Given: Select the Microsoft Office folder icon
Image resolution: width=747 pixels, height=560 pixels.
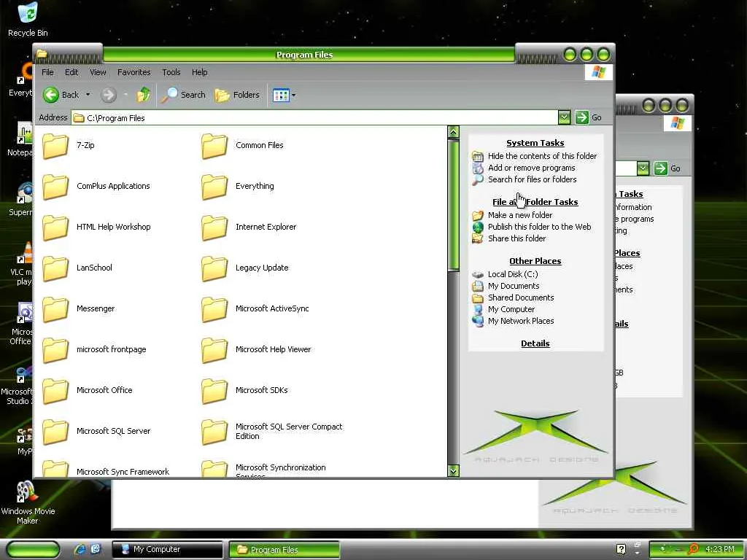Looking at the screenshot, I should point(55,391).
